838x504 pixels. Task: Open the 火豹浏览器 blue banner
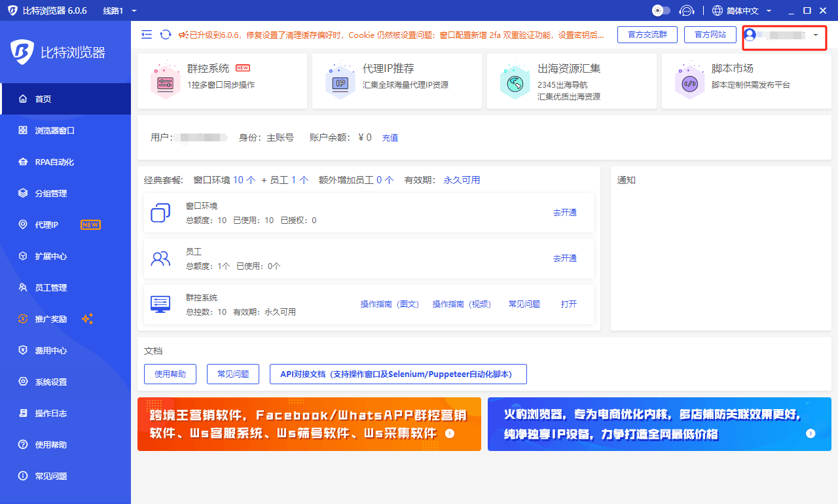tap(659, 424)
